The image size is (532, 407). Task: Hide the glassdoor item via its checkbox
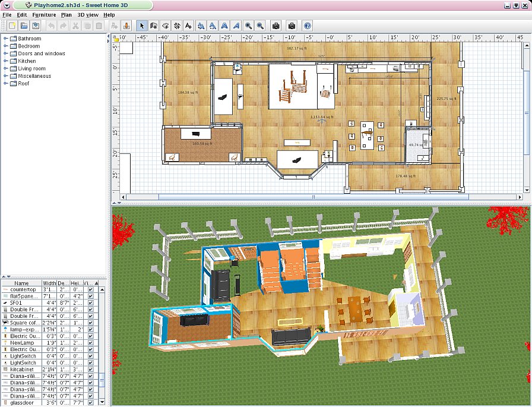tap(91, 403)
